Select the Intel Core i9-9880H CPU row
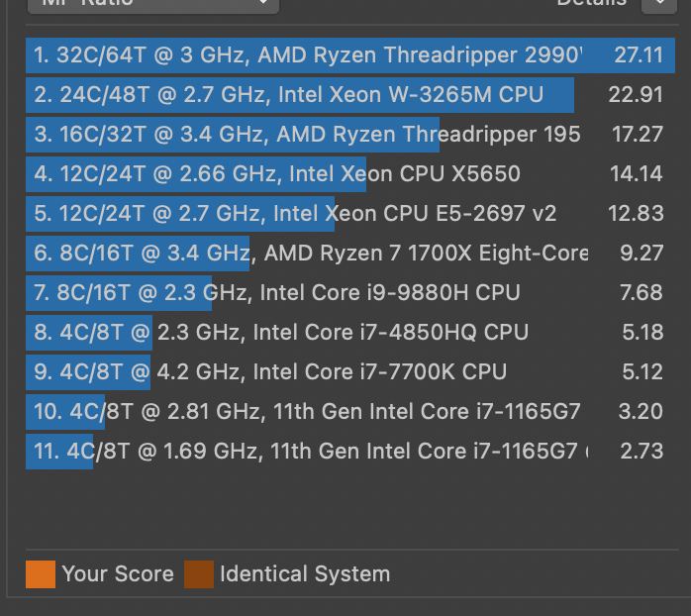Screen dimensions: 691x616 pos(350,293)
